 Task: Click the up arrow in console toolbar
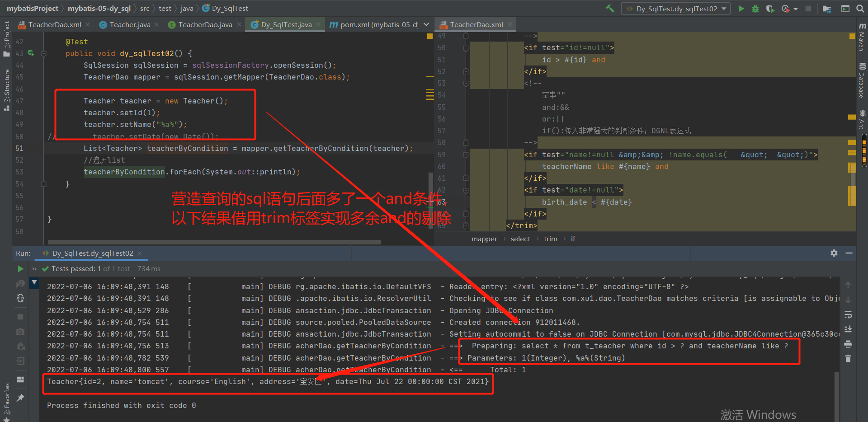pyautogui.click(x=848, y=285)
